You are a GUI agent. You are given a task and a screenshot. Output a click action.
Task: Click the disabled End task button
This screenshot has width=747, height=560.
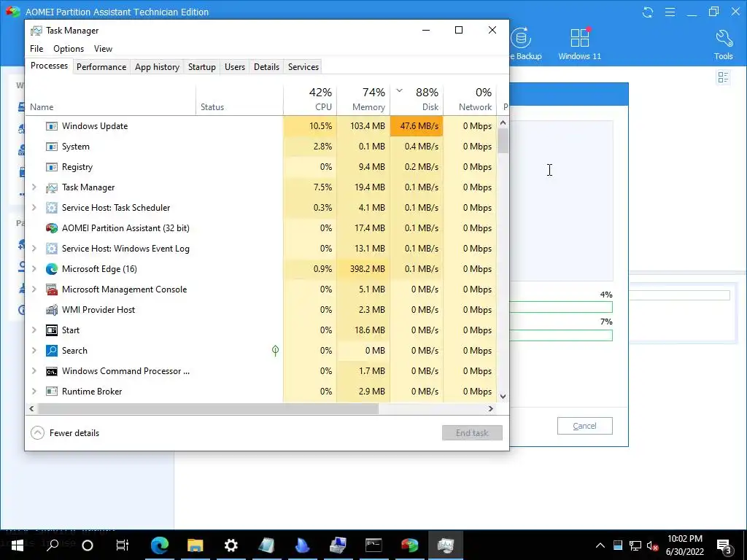(x=472, y=433)
